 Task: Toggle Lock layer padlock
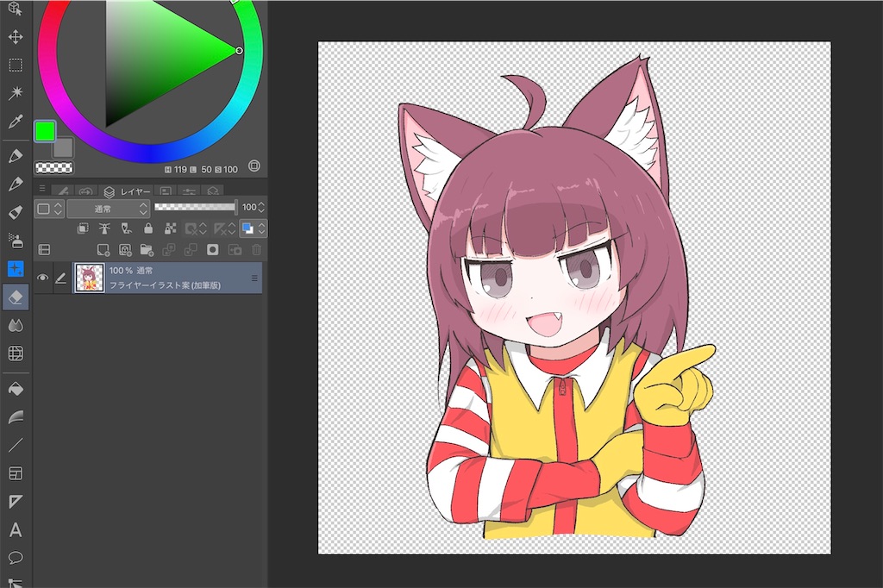coord(148,228)
